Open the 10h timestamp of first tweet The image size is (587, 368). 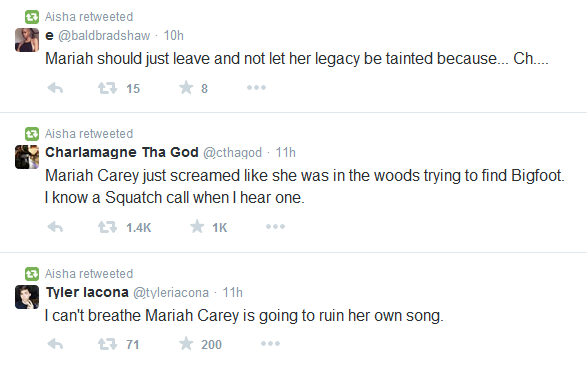(x=174, y=36)
